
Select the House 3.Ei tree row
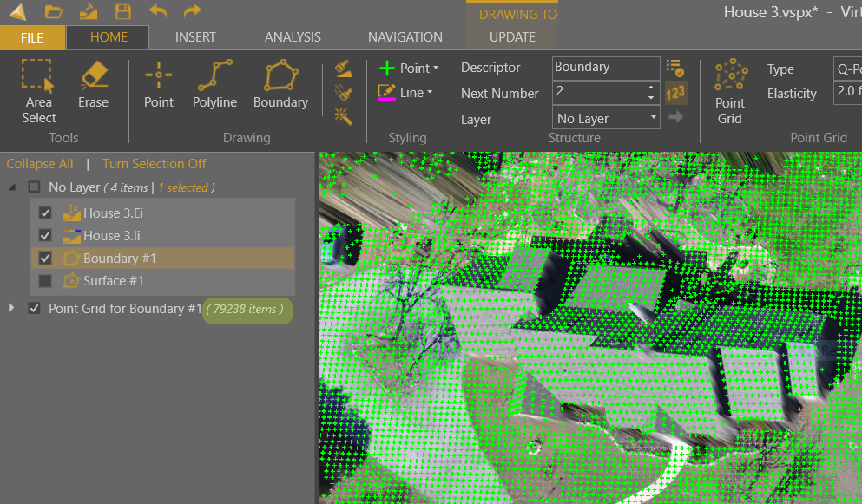[x=163, y=213]
